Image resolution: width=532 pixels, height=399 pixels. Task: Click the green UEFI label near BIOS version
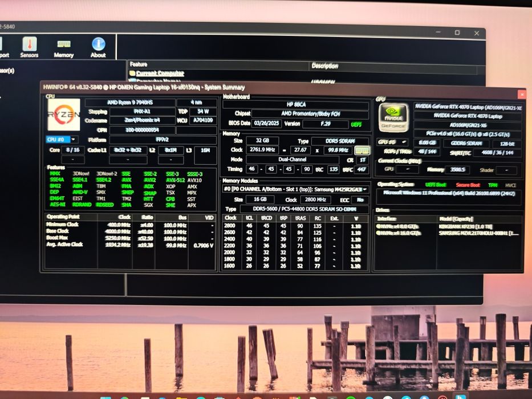click(356, 124)
